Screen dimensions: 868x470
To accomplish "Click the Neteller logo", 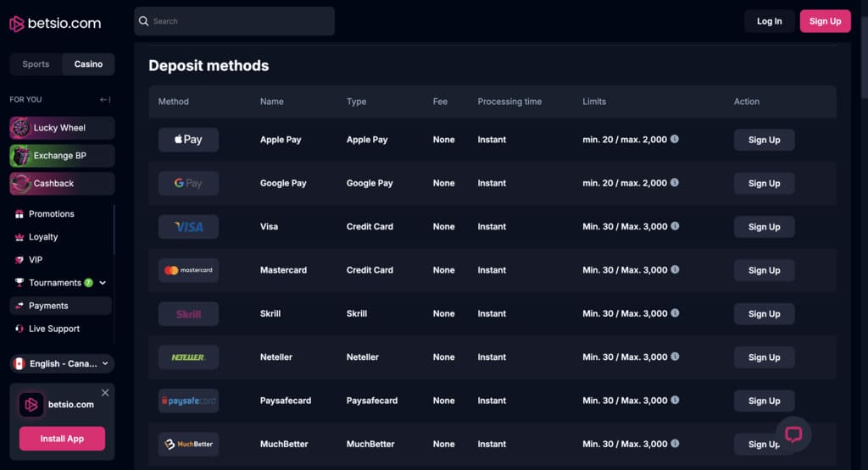I will tap(188, 357).
